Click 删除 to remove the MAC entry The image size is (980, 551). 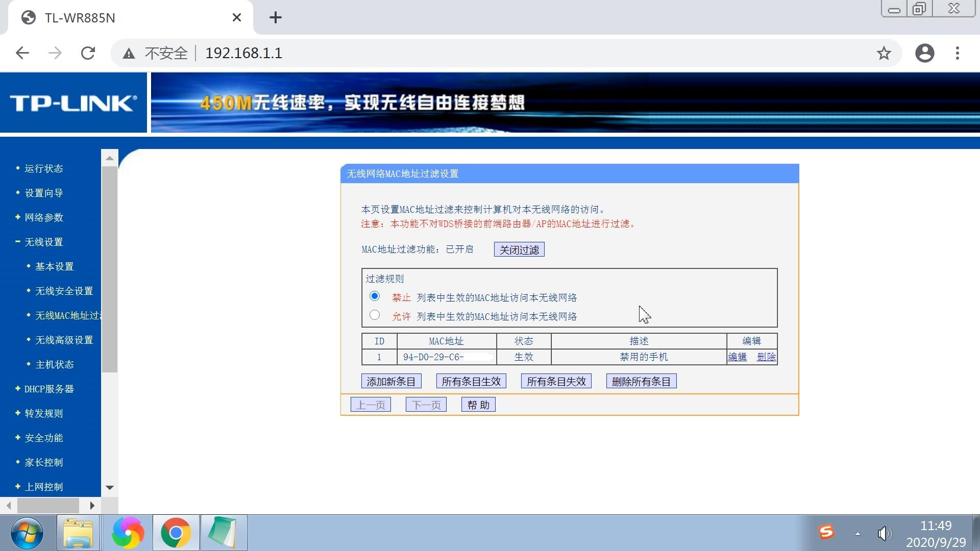(x=766, y=357)
